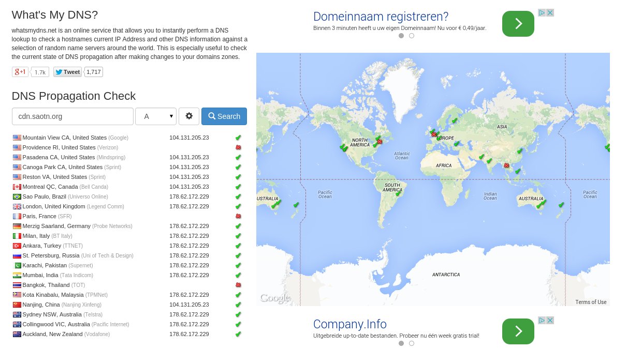Click the red cross for Bangkok, Thailand
The width and height of the screenshot is (627, 364).
[238, 285]
